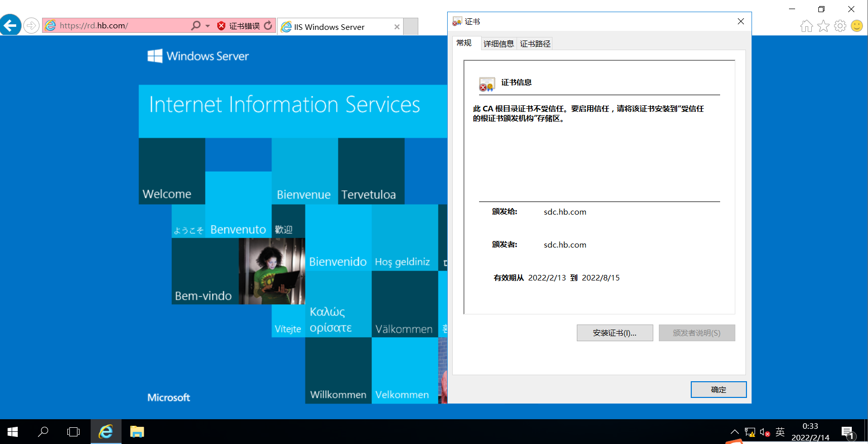The width and height of the screenshot is (868, 444).
Task: Open File Explorer from the taskbar
Action: point(137,432)
